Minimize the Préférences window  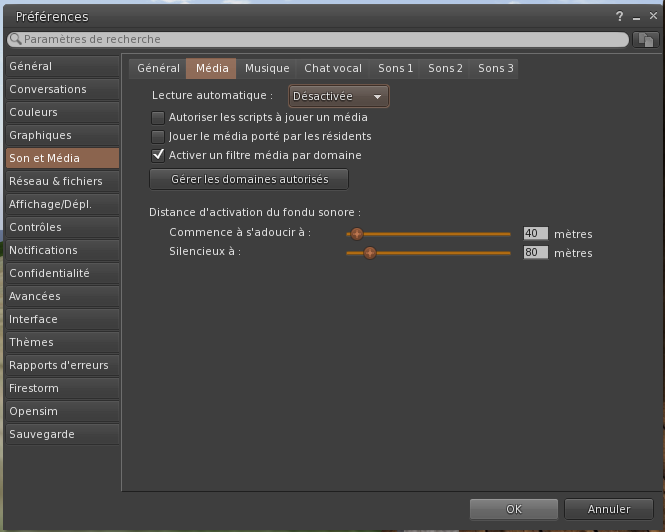click(637, 16)
